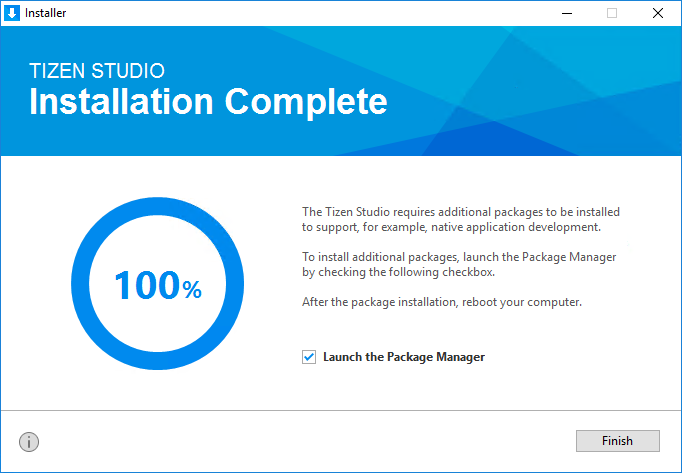
Task: Click the greyed-out maximize button
Action: pyautogui.click(x=612, y=13)
